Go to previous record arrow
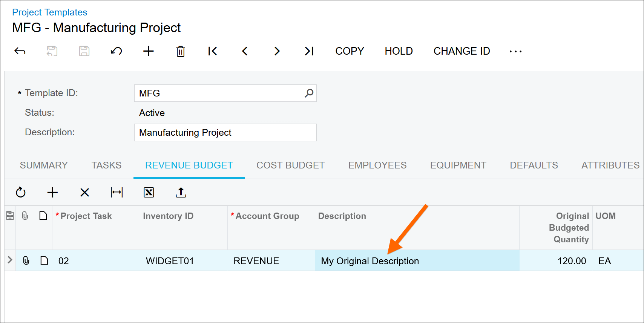This screenshot has height=323, width=644. pyautogui.click(x=245, y=51)
